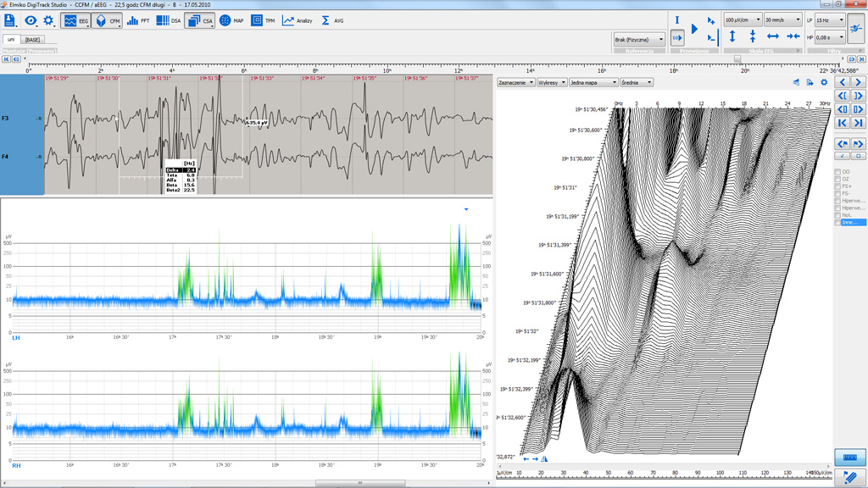The width and height of the screenshot is (868, 488).
Task: Start EEG playback with the play arrow
Action: 695,29
